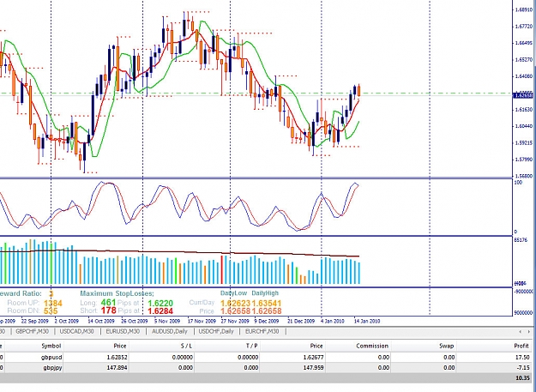
Task: Select the AUDUSD,Daily chart tab
Action: pos(170,331)
